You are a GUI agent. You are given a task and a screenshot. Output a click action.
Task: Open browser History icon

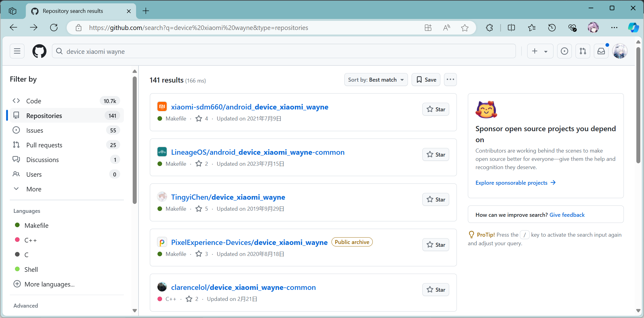click(x=552, y=28)
